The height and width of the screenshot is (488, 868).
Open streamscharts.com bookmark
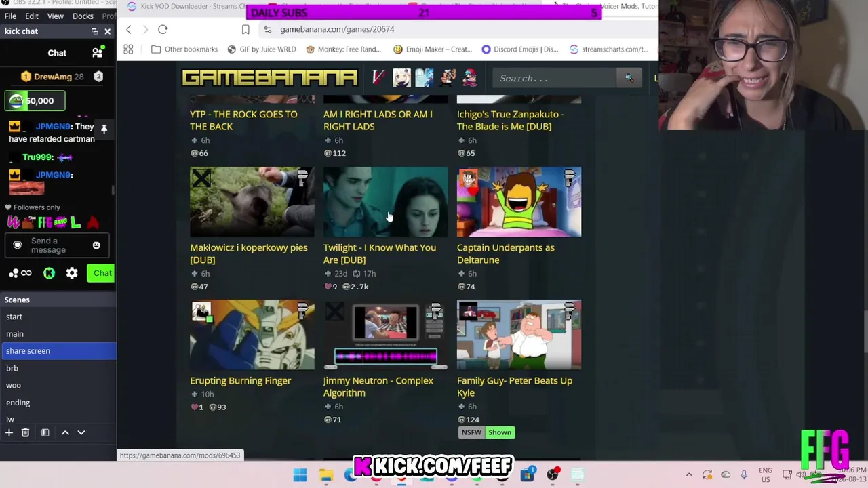click(608, 49)
